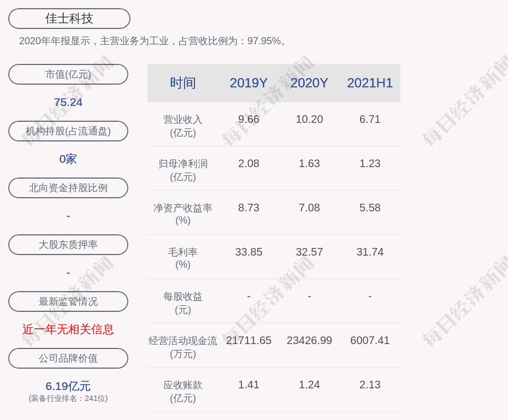This screenshot has height=420, width=508.
Task: Select the 经营活动现金流(万元) row label
Action: (x=183, y=347)
